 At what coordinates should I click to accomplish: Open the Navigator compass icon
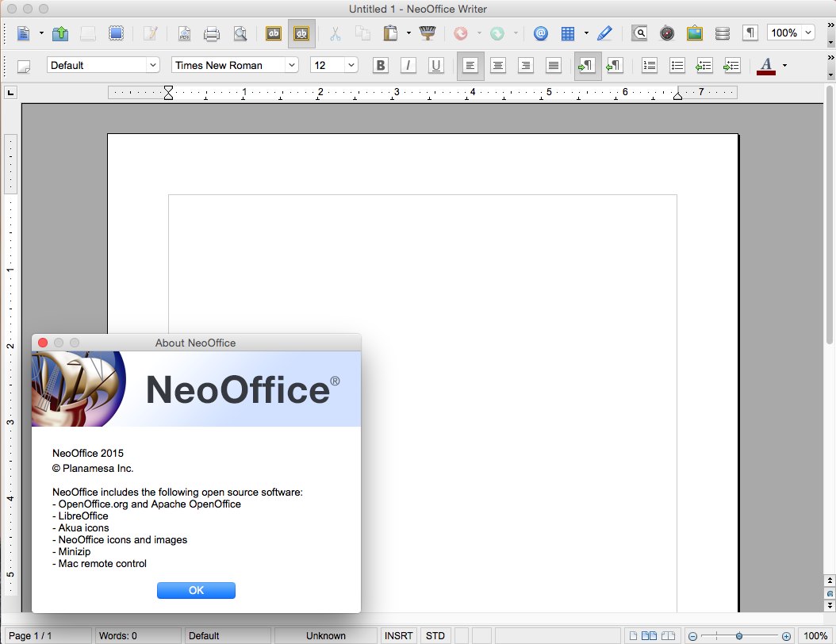point(667,33)
